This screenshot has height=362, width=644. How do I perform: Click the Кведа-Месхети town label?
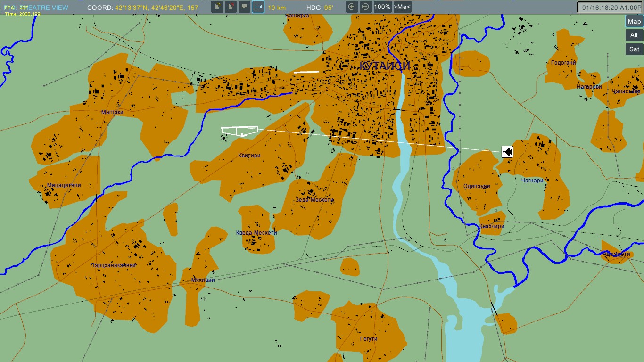256,233
